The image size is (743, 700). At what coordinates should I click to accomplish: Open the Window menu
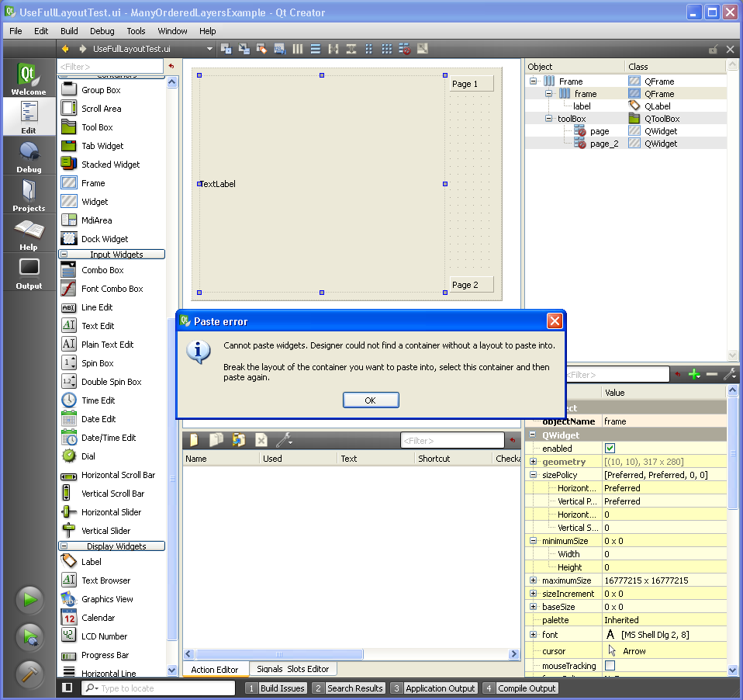172,31
